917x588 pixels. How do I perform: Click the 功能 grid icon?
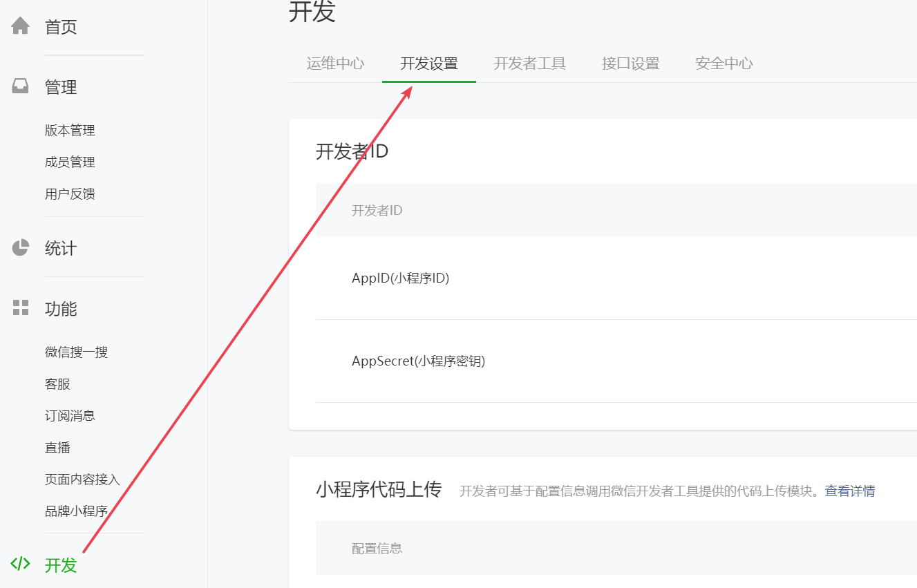(x=21, y=307)
